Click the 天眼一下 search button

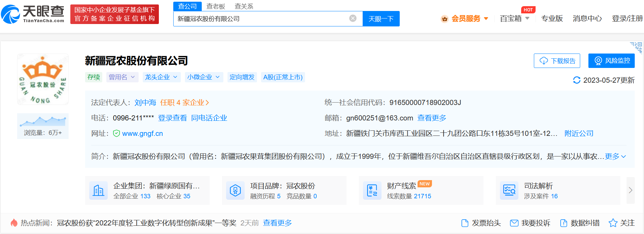[381, 19]
